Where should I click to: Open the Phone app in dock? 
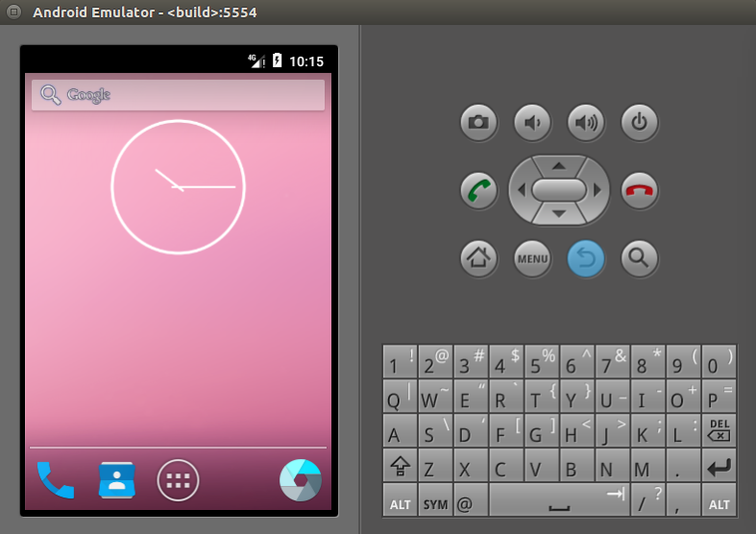click(56, 480)
